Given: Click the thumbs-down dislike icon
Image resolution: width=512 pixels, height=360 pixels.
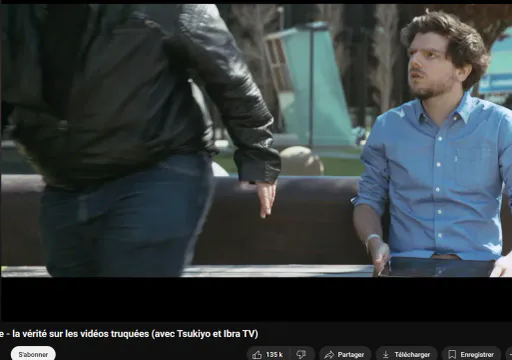Looking at the screenshot, I should pos(302,354).
